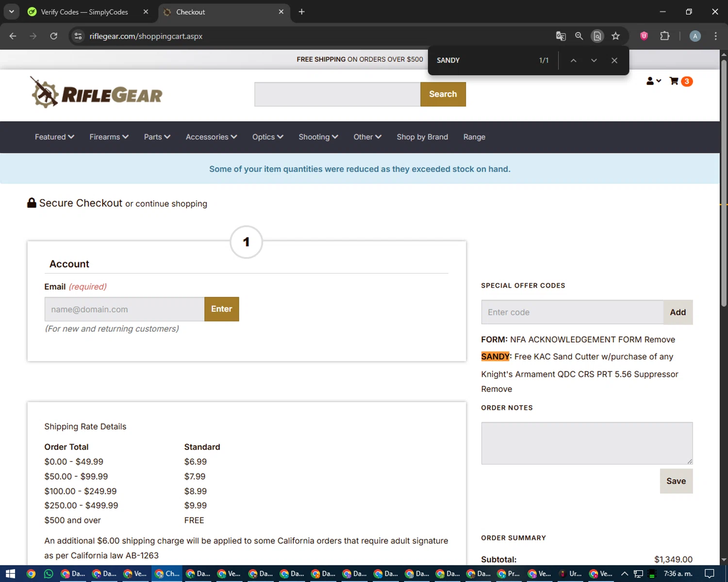This screenshot has width=728, height=582.
Task: Open the Range page
Action: (474, 137)
